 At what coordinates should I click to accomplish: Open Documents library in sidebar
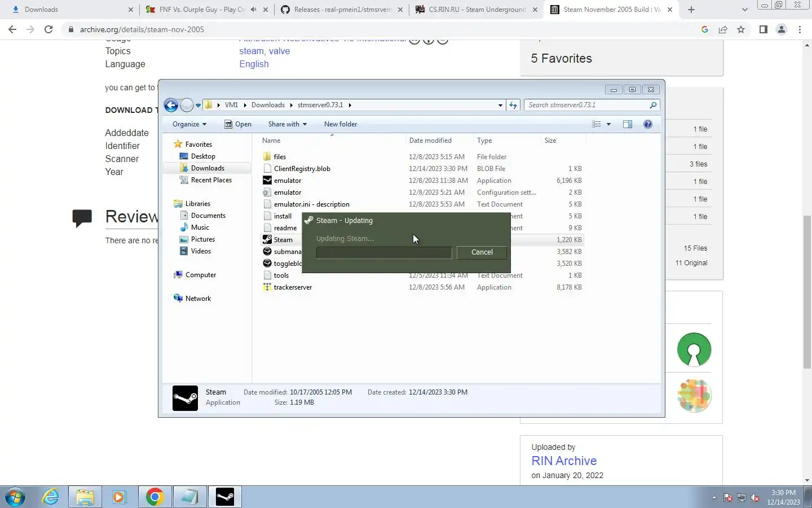[208, 216]
